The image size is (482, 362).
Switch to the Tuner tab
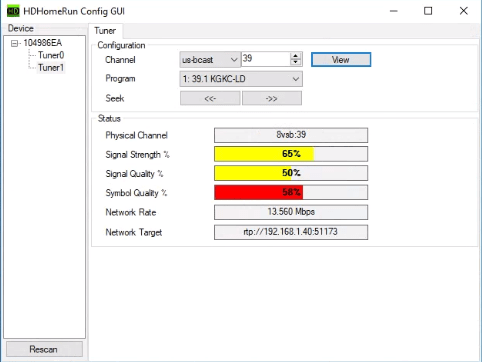[105, 31]
